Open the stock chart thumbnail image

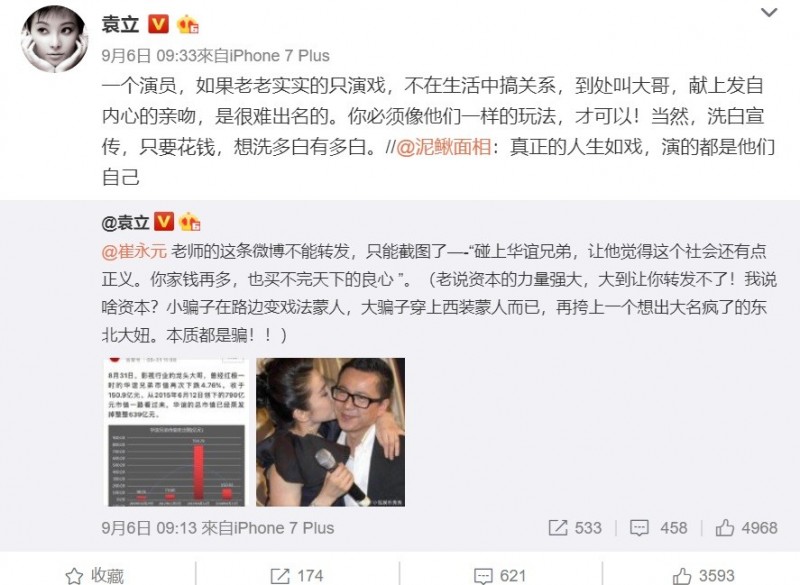tap(176, 432)
